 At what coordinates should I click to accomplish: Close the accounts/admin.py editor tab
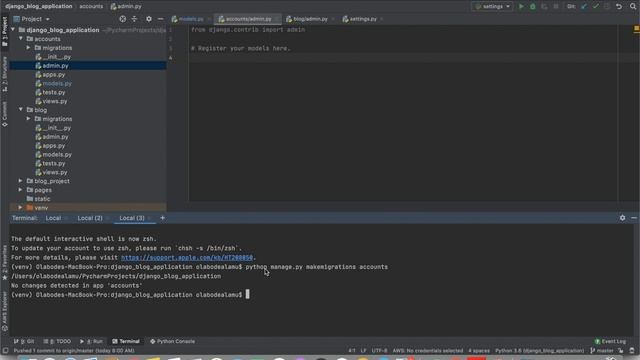pyautogui.click(x=277, y=19)
